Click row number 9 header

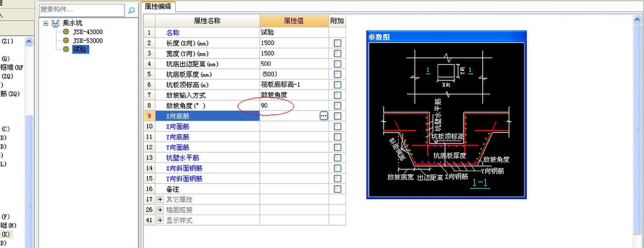pyautogui.click(x=150, y=116)
